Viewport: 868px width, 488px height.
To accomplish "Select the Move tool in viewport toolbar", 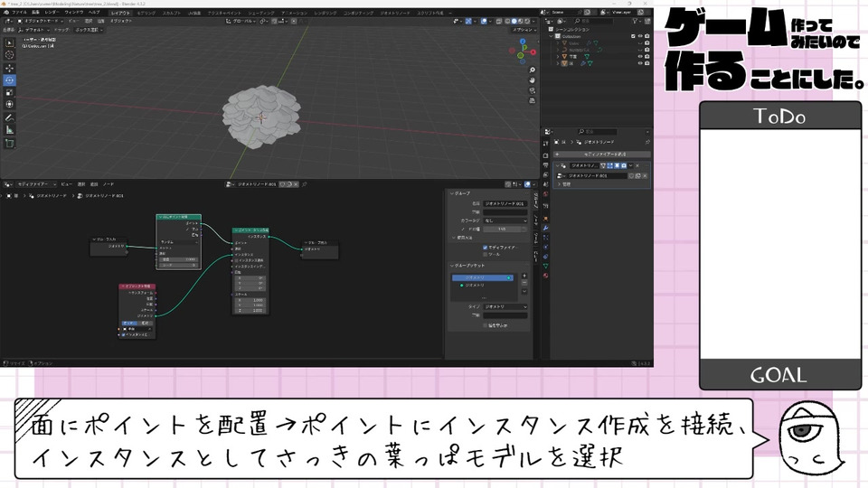I will [x=9, y=68].
